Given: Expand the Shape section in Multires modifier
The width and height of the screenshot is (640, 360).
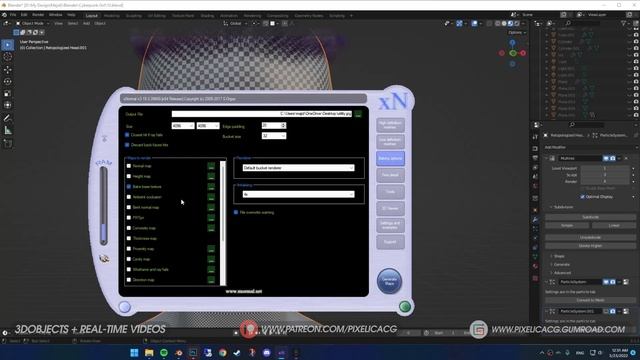Looking at the screenshot, I should tap(559, 256).
